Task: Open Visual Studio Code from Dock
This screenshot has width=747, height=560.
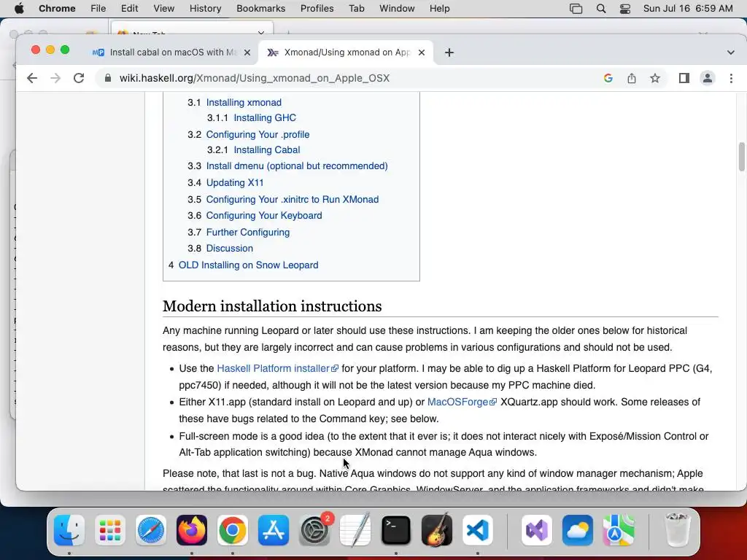Action: tap(478, 530)
